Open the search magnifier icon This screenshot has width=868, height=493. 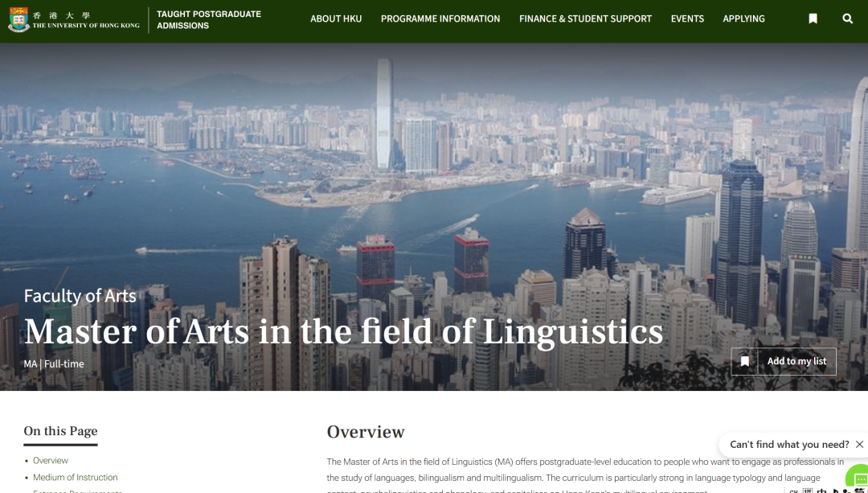pyautogui.click(x=848, y=18)
